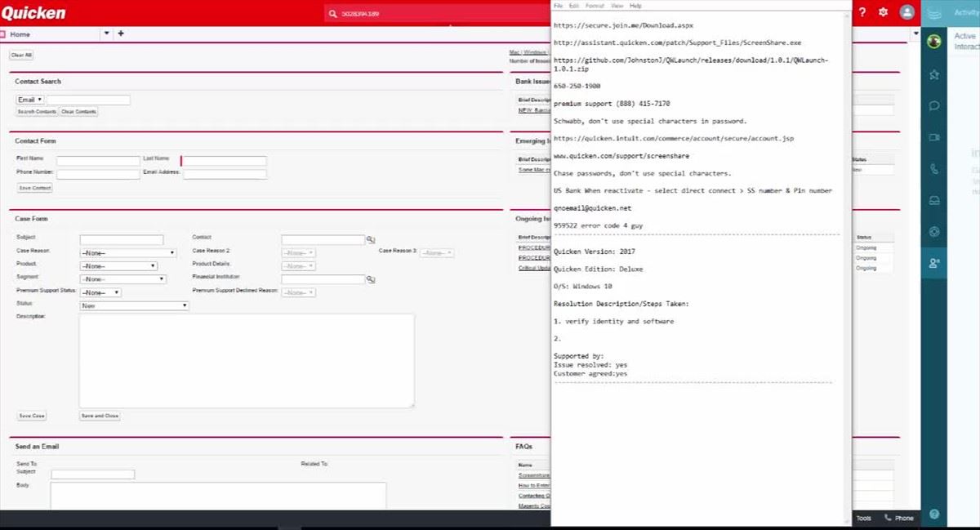
Task: Open the Case Reason dropdown
Action: [x=127, y=253]
